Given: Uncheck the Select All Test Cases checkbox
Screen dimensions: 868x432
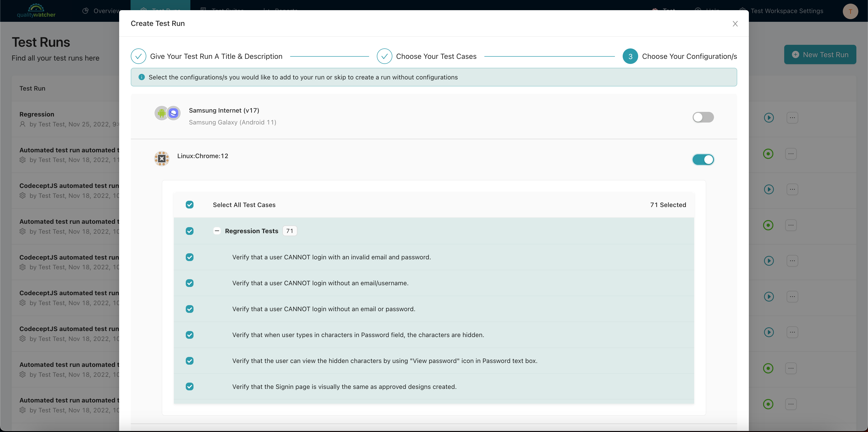Looking at the screenshot, I should pos(190,205).
